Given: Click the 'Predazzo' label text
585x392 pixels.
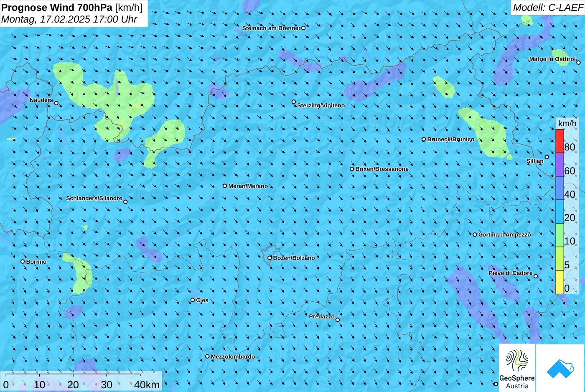Looking at the screenshot, I should (322, 316).
